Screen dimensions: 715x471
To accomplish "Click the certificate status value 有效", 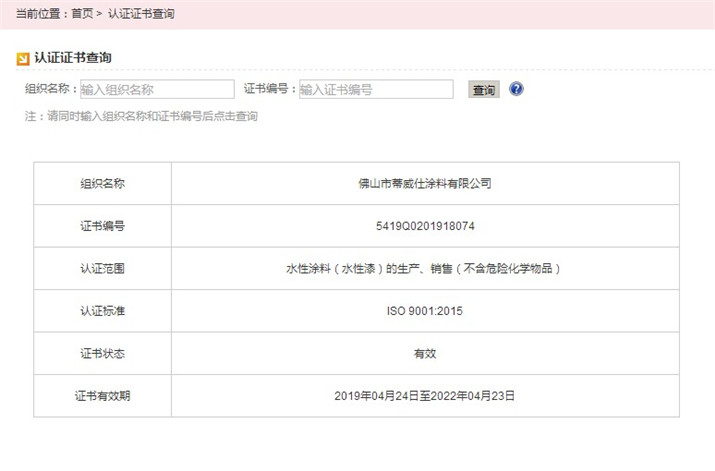I will (425, 353).
